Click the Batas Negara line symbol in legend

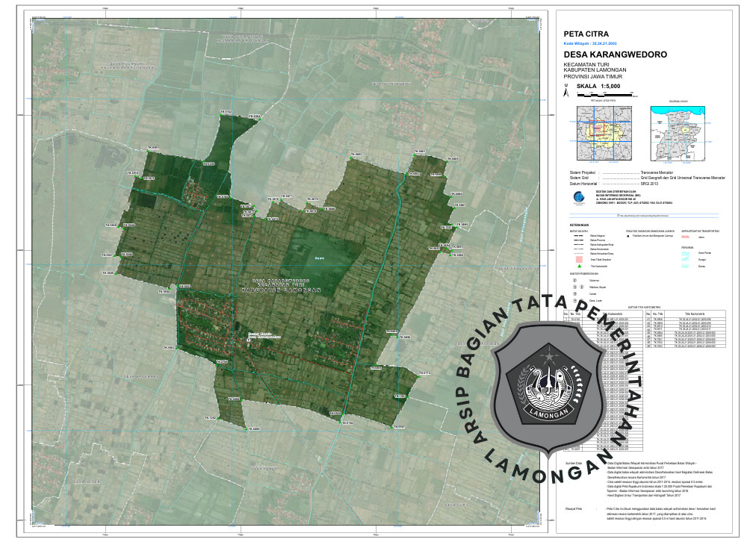578,237
